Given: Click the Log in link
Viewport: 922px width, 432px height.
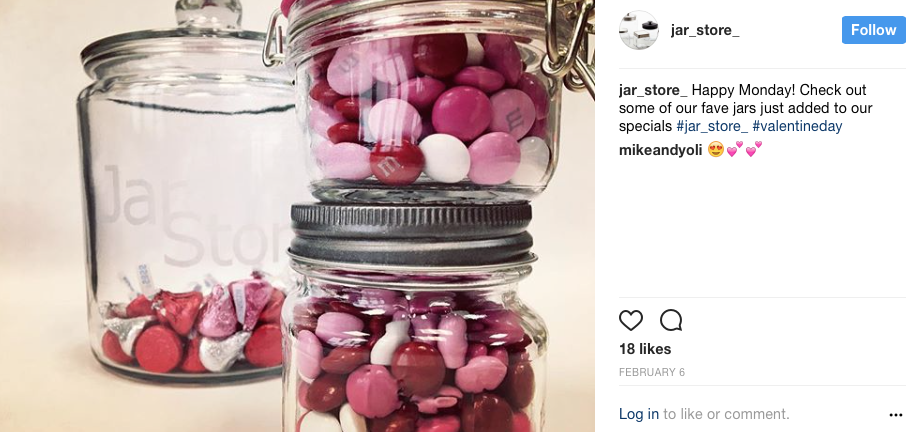Looking at the screenshot, I should 638,414.
